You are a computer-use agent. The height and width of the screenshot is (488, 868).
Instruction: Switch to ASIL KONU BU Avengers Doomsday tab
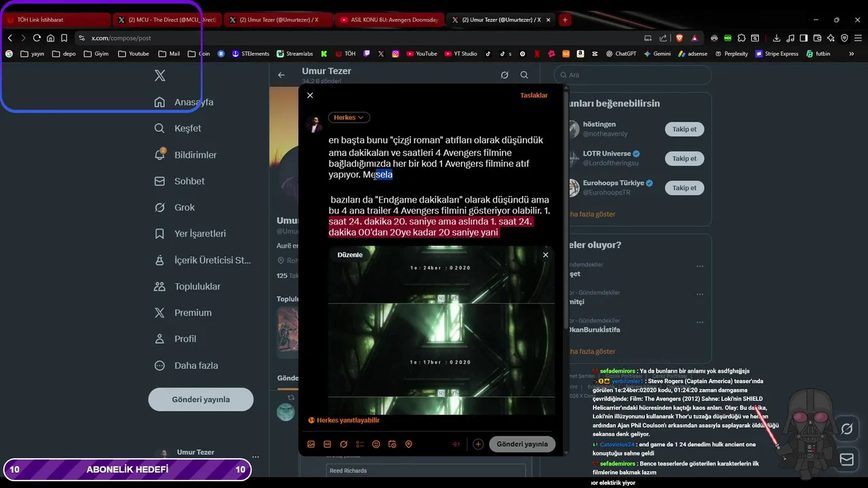389,20
